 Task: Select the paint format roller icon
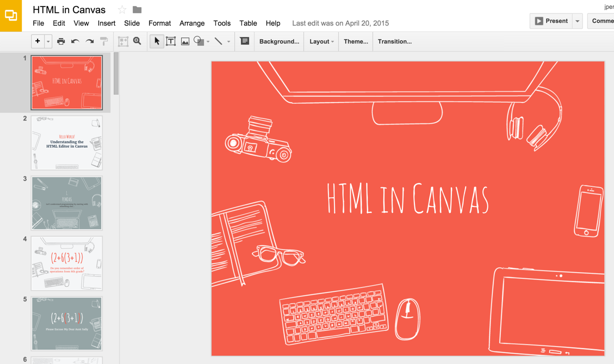coord(104,41)
